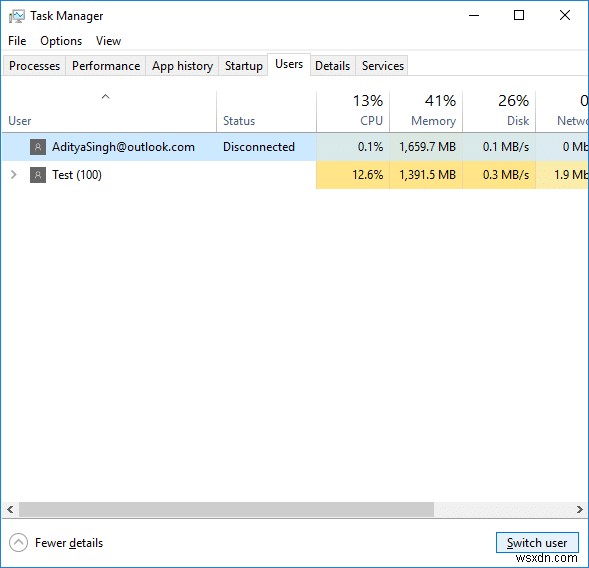Image resolution: width=589 pixels, height=568 pixels.
Task: Open the View menu
Action: [108, 41]
